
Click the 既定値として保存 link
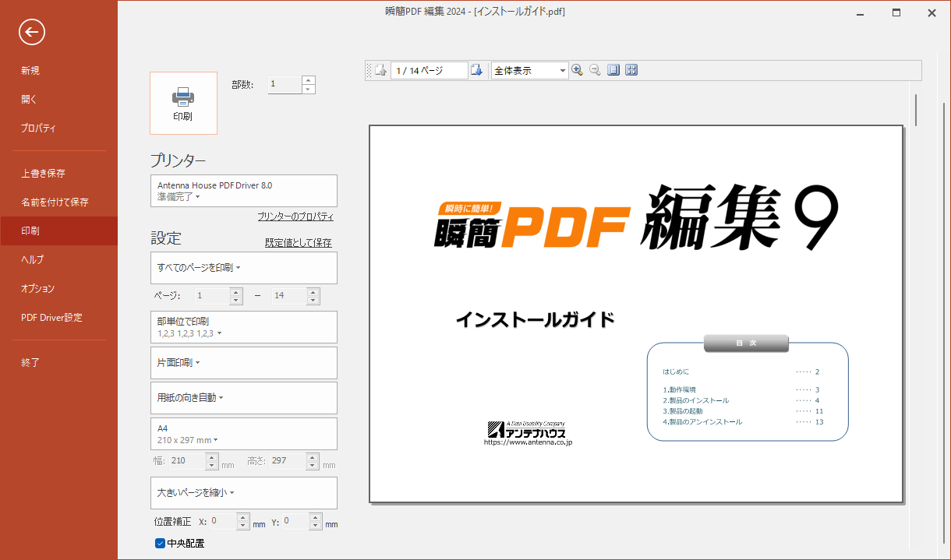pyautogui.click(x=299, y=243)
